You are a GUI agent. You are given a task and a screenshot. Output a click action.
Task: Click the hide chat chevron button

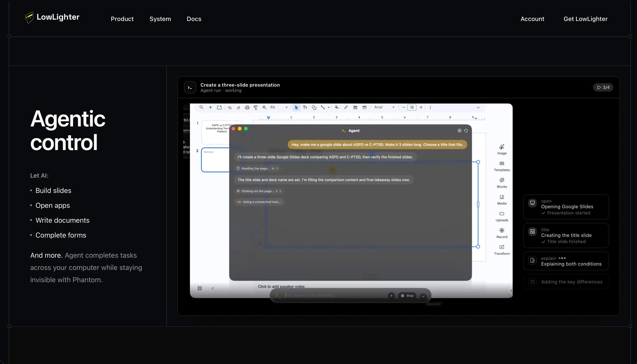pos(423,296)
